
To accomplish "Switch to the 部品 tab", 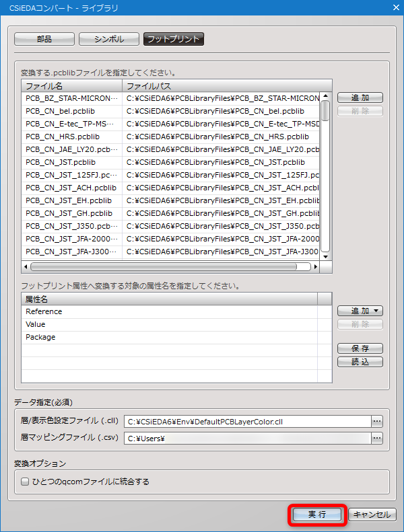I will point(44,39).
